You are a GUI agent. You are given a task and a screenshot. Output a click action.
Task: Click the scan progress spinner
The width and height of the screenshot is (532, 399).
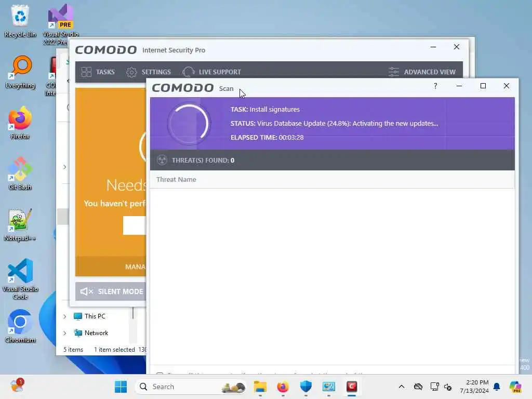tap(189, 124)
